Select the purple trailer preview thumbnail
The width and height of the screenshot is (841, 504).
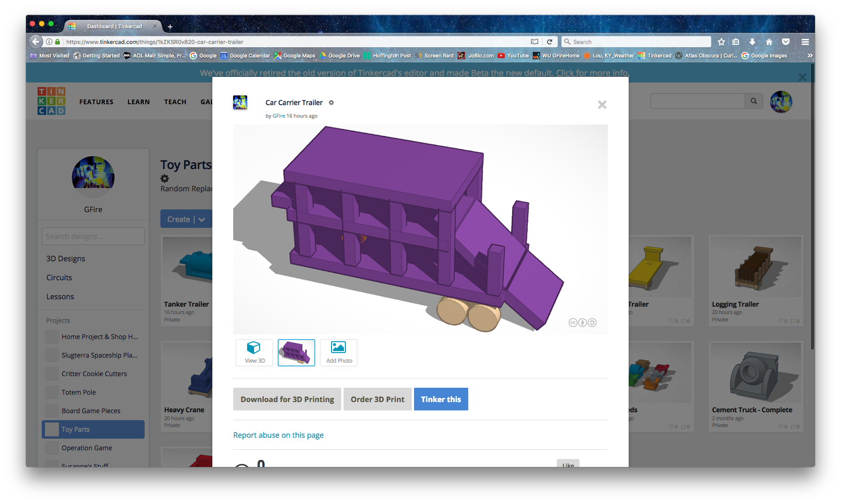296,353
